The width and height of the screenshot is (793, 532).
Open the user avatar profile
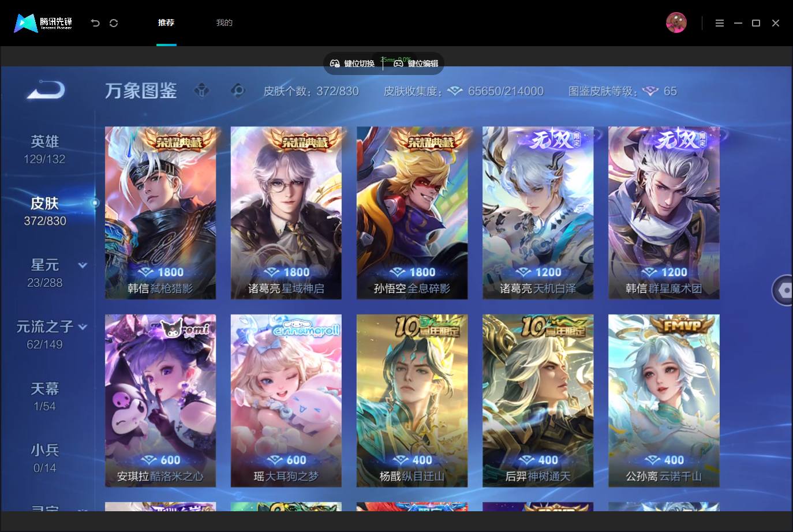tap(676, 23)
